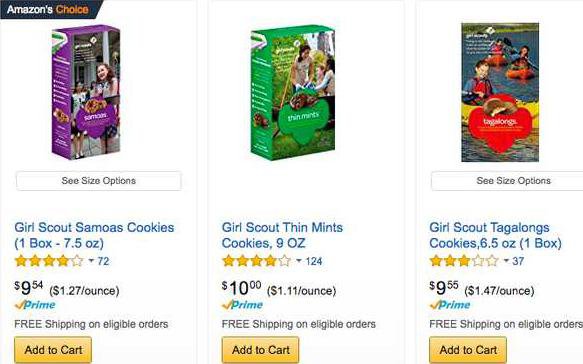
Task: See Size Options for Samoas cookies
Action: [x=99, y=181]
